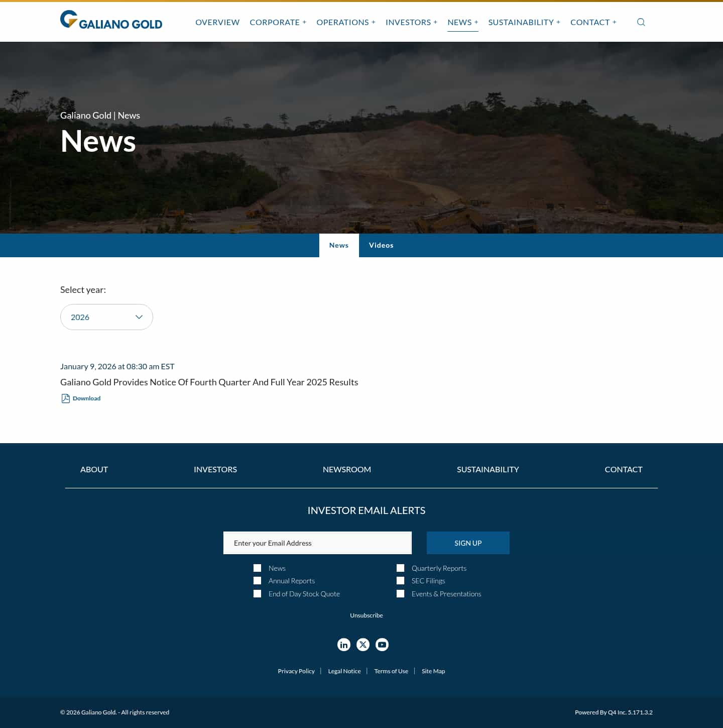Expand the INVESTORS navigation menu
Image resolution: width=723 pixels, height=728 pixels.
408,22
